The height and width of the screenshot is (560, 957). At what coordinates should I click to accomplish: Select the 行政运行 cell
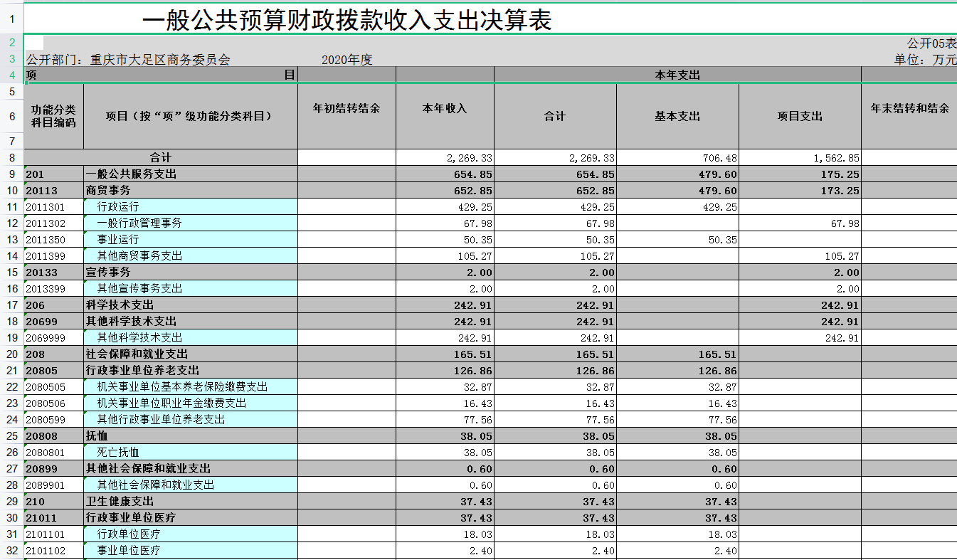[x=190, y=206]
